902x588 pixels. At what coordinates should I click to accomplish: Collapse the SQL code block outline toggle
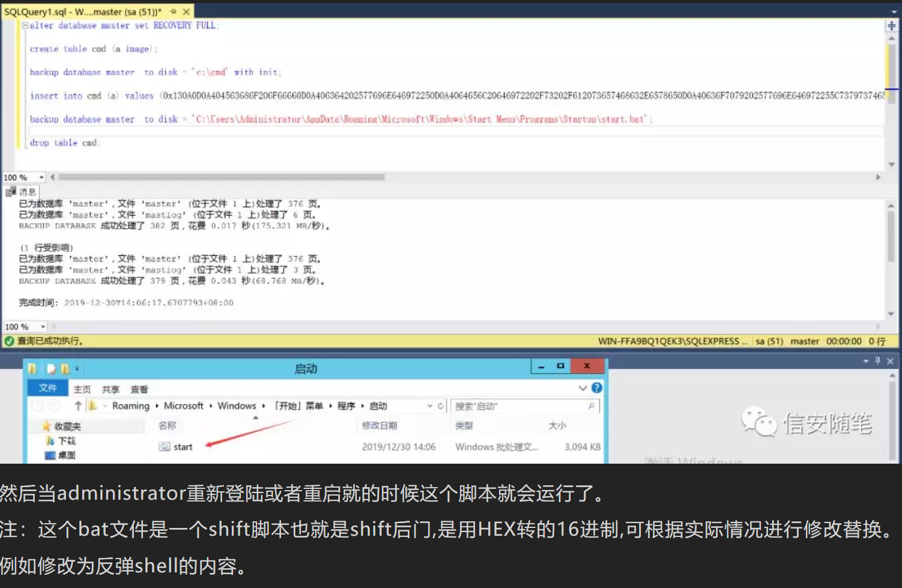[x=25, y=26]
